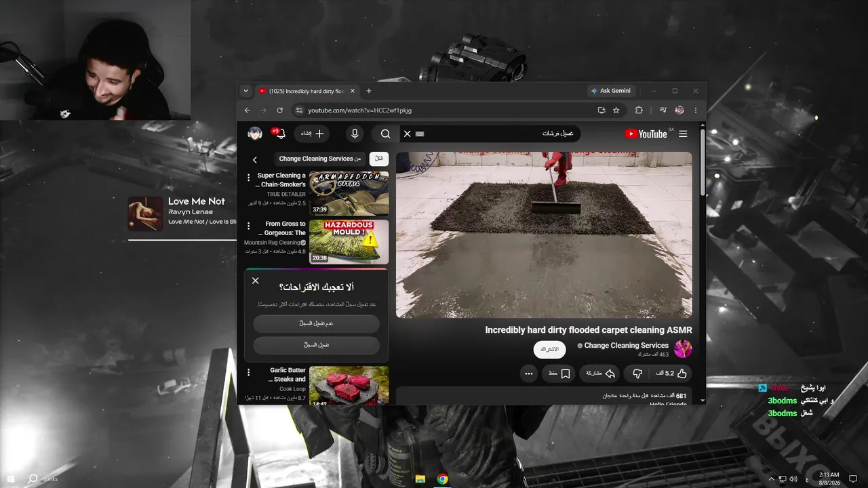This screenshot has height=488, width=868.
Task: Open the YouTube hamburger guide menu
Action: pyautogui.click(x=683, y=134)
